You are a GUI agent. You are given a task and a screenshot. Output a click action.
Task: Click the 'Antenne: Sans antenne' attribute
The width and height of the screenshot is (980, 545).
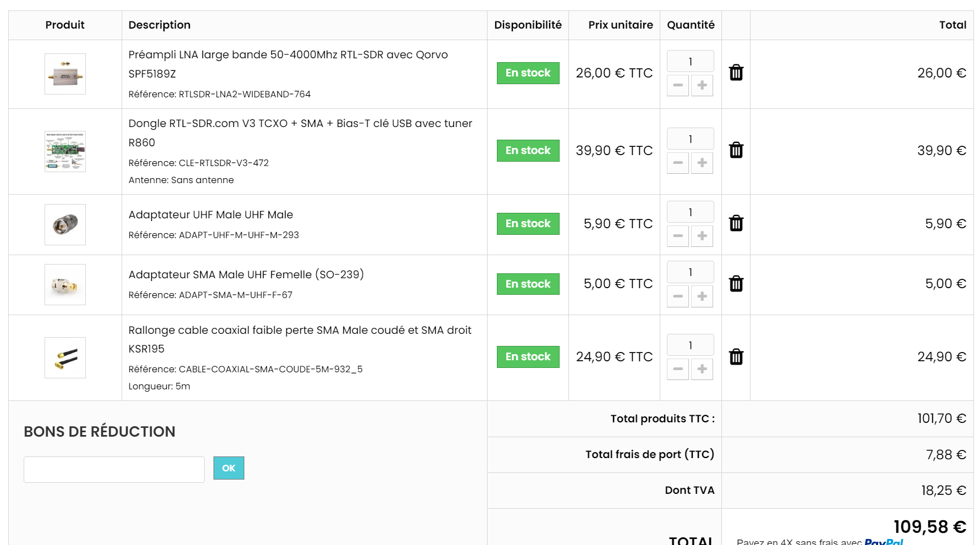[181, 180]
